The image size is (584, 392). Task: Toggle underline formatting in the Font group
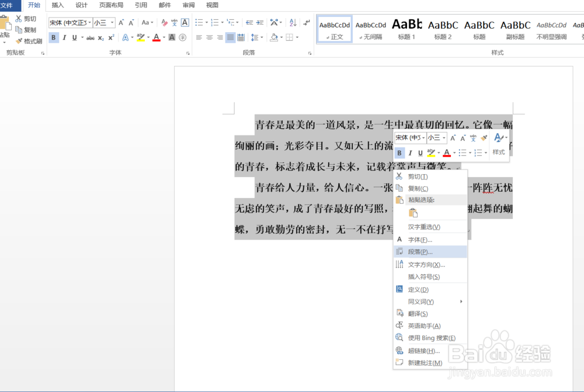click(x=75, y=37)
